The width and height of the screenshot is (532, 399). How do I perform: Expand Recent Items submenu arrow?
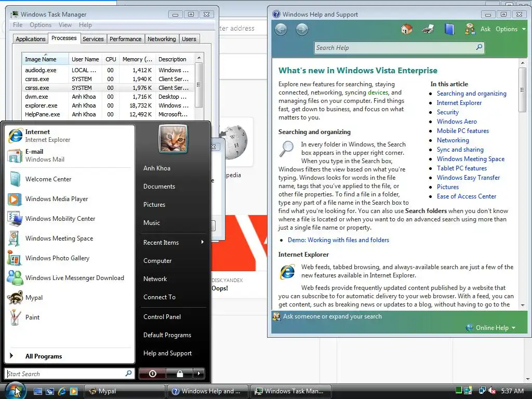pos(202,242)
